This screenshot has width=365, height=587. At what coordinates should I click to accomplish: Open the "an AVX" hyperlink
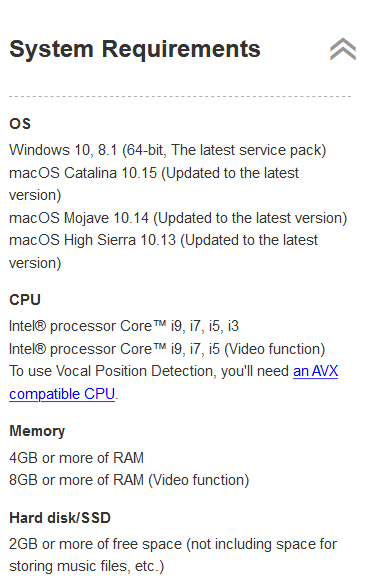pyautogui.click(x=316, y=371)
